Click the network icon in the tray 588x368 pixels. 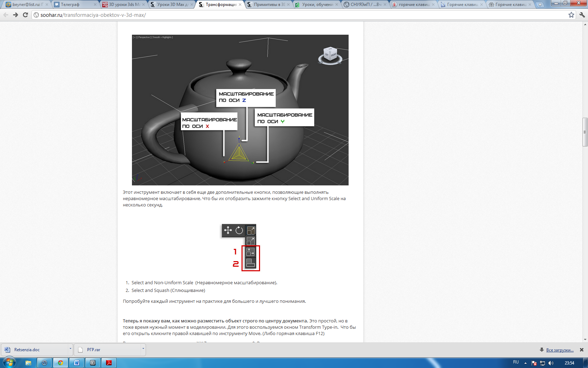(542, 363)
